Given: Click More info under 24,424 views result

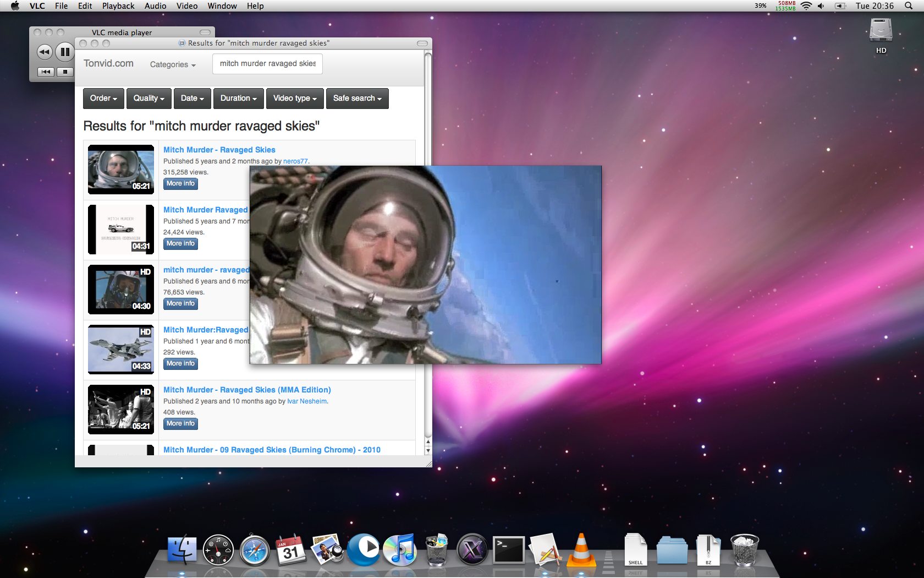Looking at the screenshot, I should point(180,244).
